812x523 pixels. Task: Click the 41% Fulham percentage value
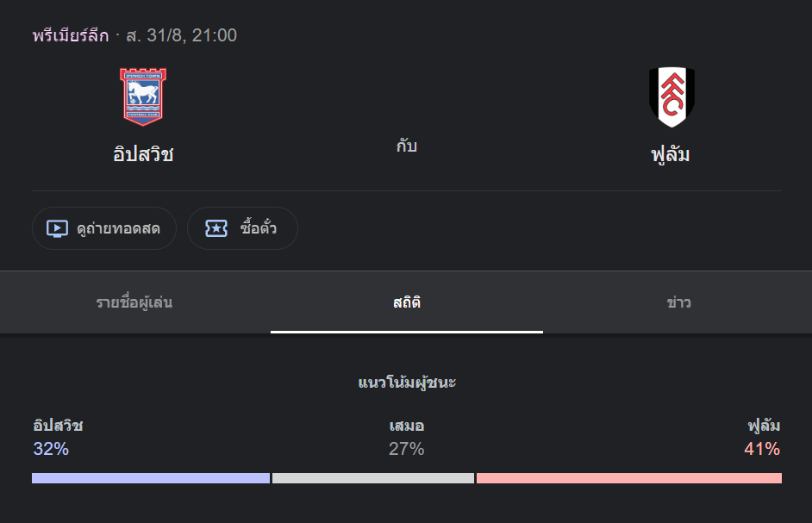point(762,449)
